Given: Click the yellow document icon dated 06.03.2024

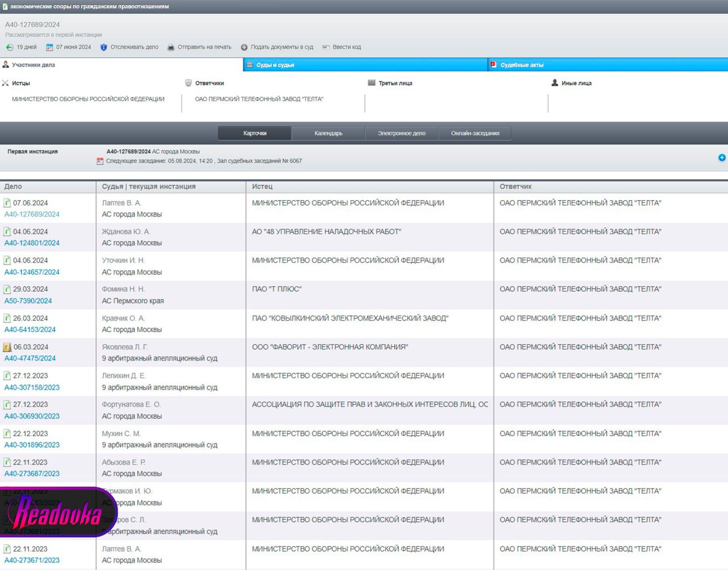Looking at the screenshot, I should point(7,347).
